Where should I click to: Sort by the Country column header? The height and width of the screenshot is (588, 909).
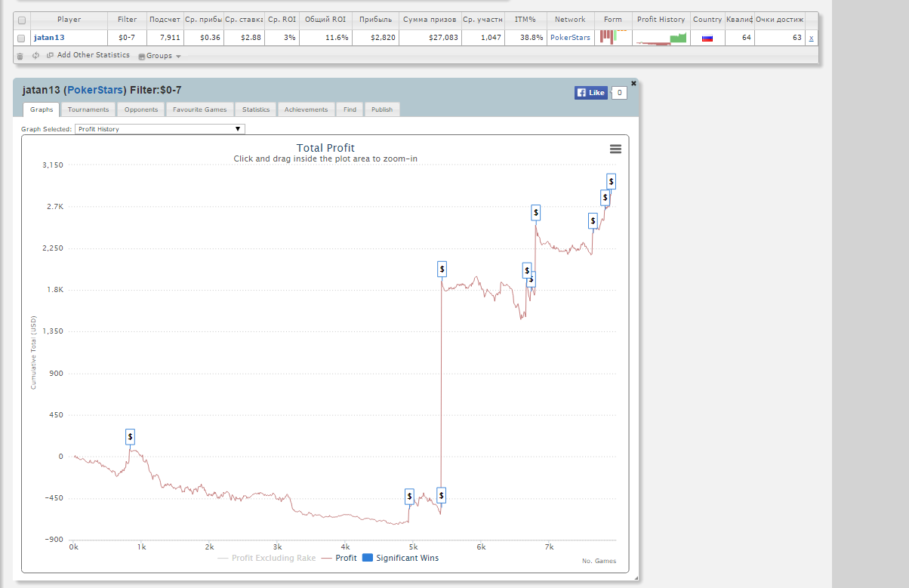coord(707,20)
